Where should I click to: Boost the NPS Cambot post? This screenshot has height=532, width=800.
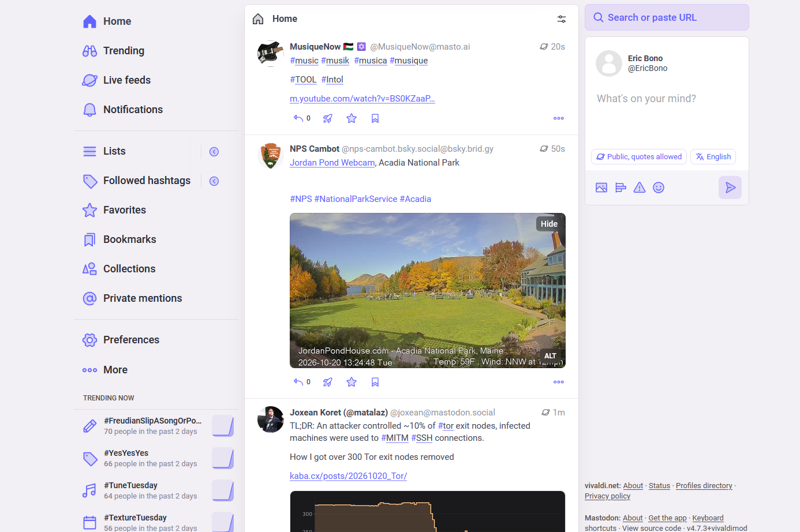pos(327,382)
